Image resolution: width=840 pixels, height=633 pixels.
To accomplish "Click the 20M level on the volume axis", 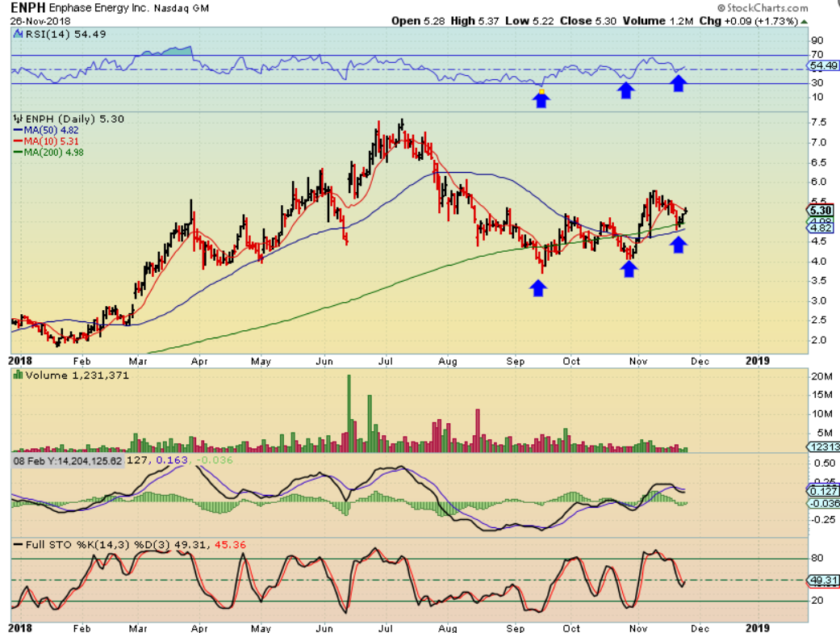I will pos(821,376).
